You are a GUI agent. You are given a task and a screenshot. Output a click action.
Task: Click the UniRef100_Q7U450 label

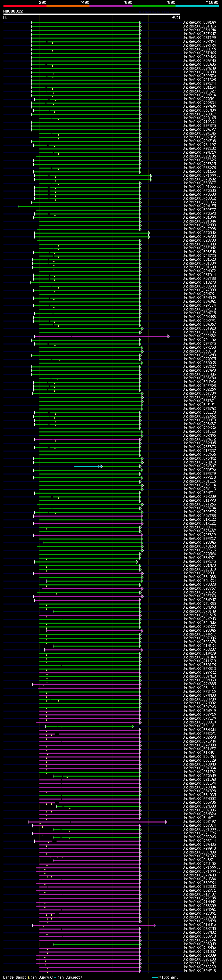199,864
